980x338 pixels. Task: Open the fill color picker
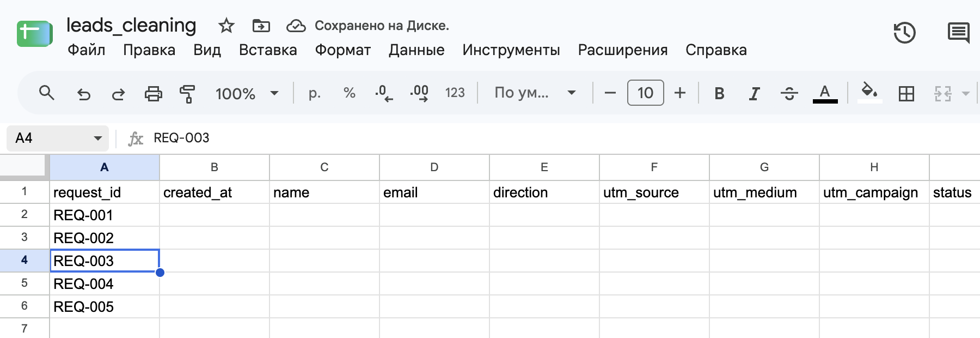point(869,93)
